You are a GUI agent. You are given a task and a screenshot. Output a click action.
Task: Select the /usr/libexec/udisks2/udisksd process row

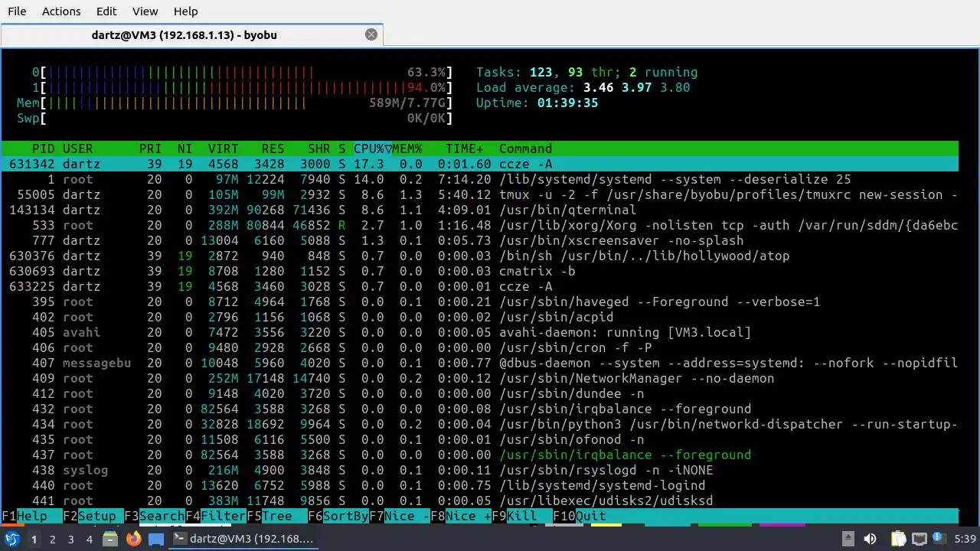pyautogui.click(x=480, y=500)
